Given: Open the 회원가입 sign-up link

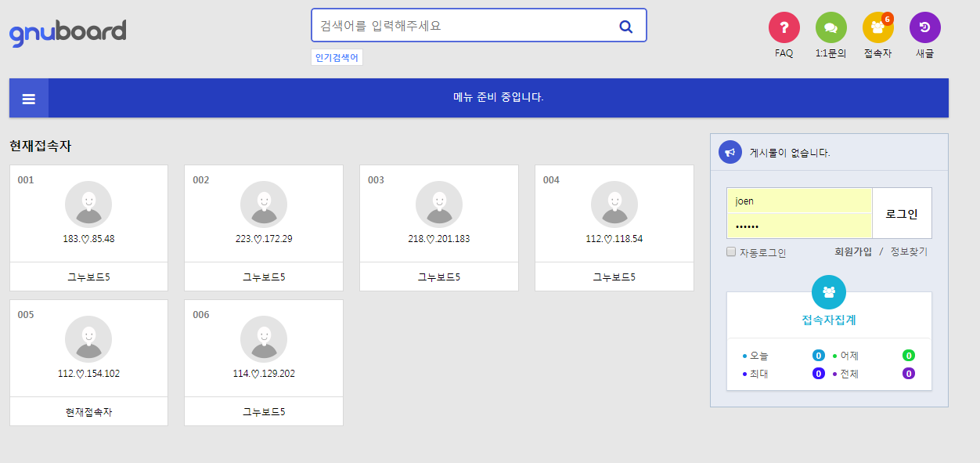Looking at the screenshot, I should tap(852, 252).
